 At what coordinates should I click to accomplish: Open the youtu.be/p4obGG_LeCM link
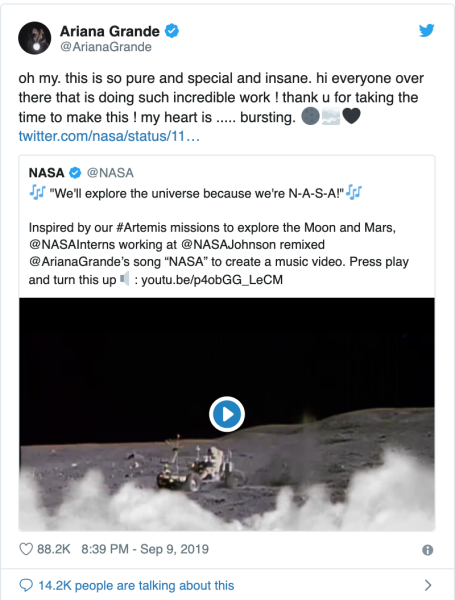[212, 280]
